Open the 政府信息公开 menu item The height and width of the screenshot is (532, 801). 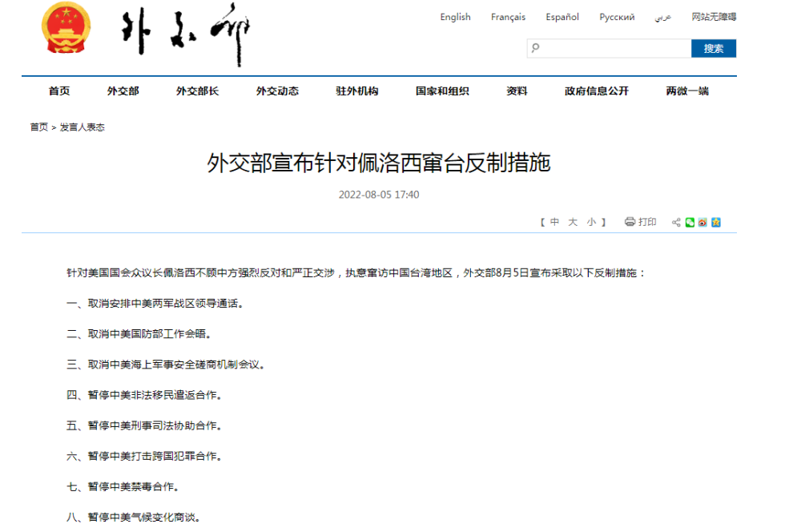(x=596, y=91)
